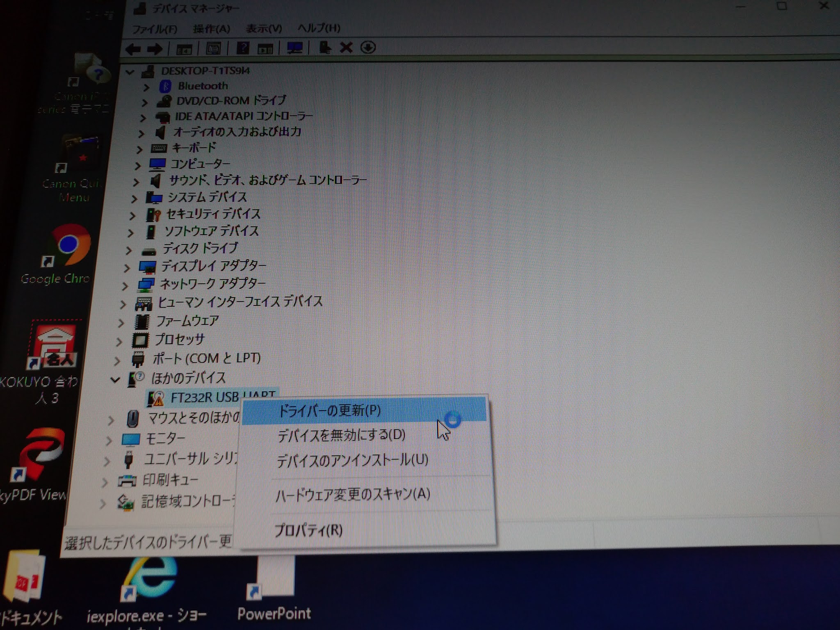Close the デバイス マネージャー window
Viewport: 840px width, 630px height.
(824, 6)
